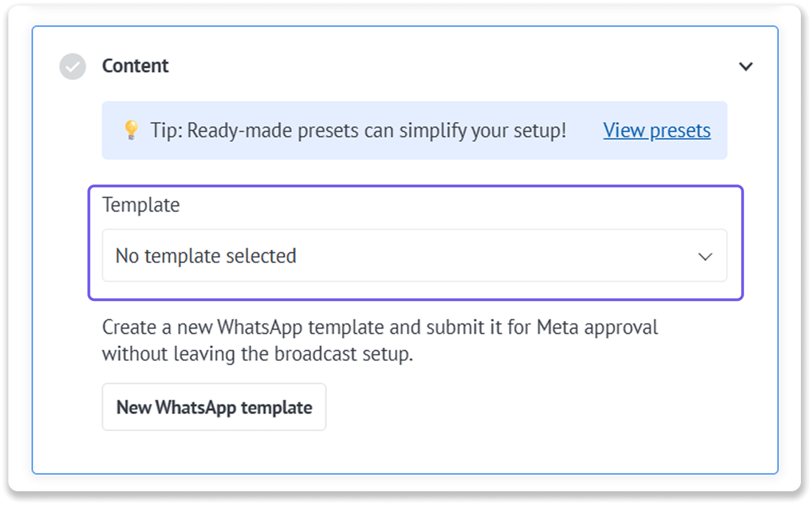Click the 'without leaving the broadcast setup' line

258,354
